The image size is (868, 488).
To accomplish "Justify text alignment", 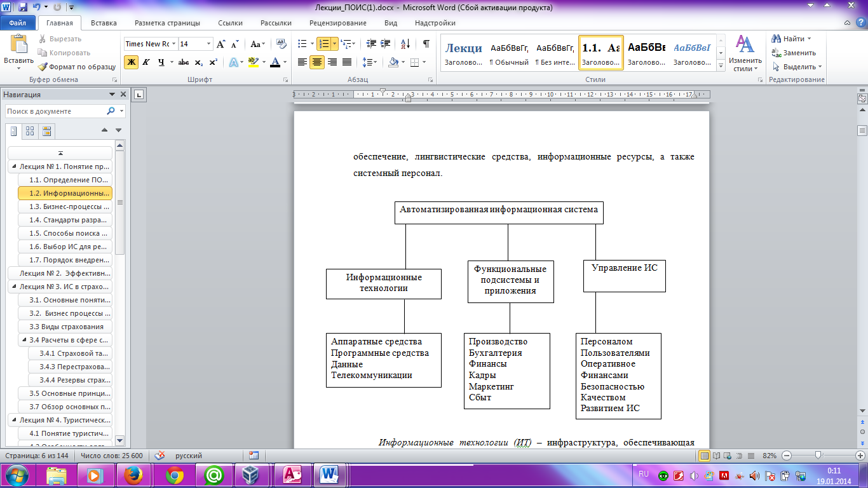I will [x=347, y=62].
